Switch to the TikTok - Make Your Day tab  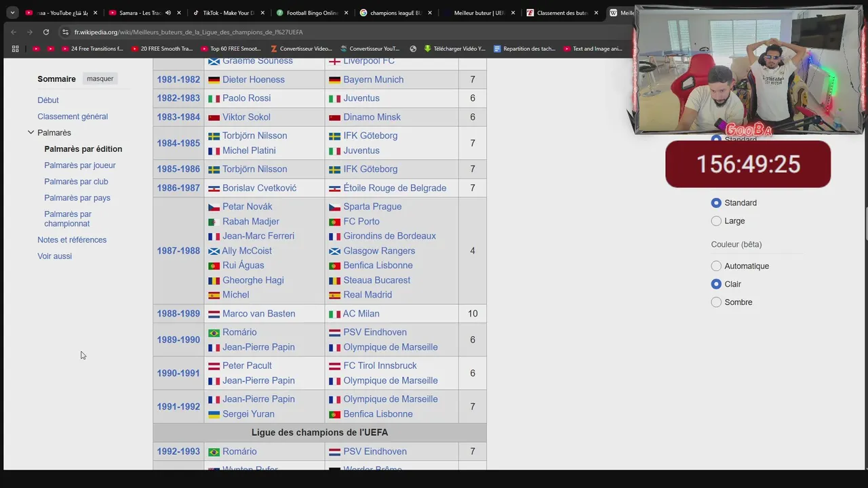229,12
